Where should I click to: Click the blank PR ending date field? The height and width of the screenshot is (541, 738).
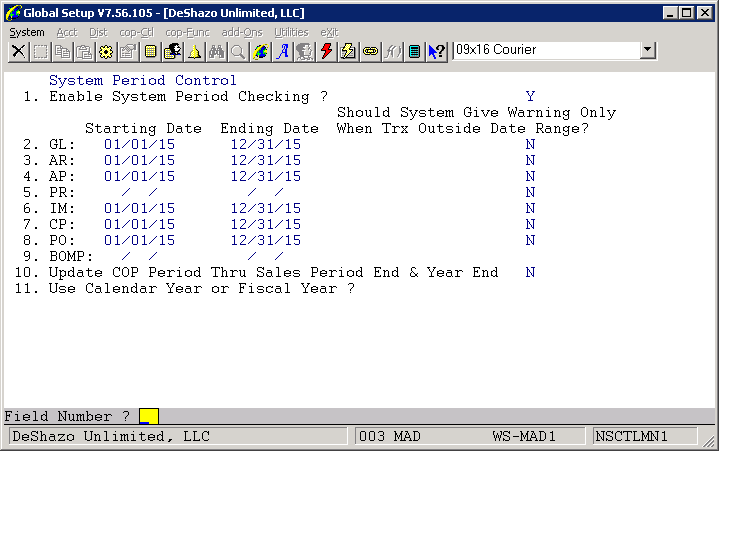265,193
